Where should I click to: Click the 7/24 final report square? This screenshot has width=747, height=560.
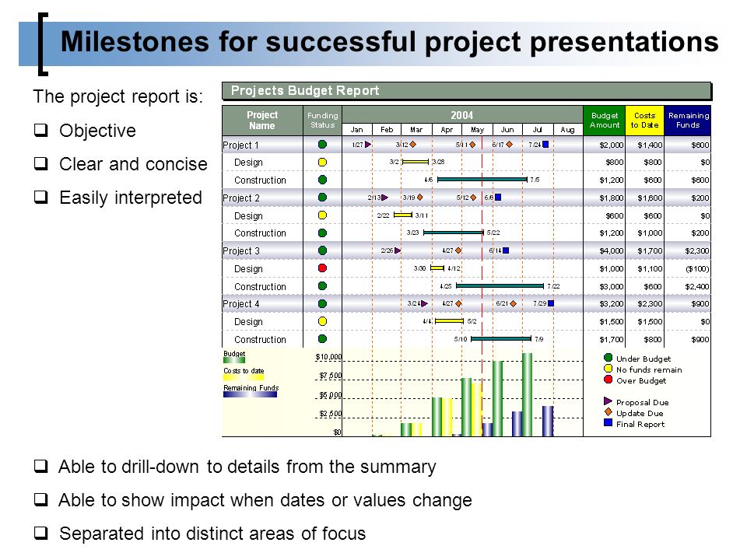click(x=545, y=144)
